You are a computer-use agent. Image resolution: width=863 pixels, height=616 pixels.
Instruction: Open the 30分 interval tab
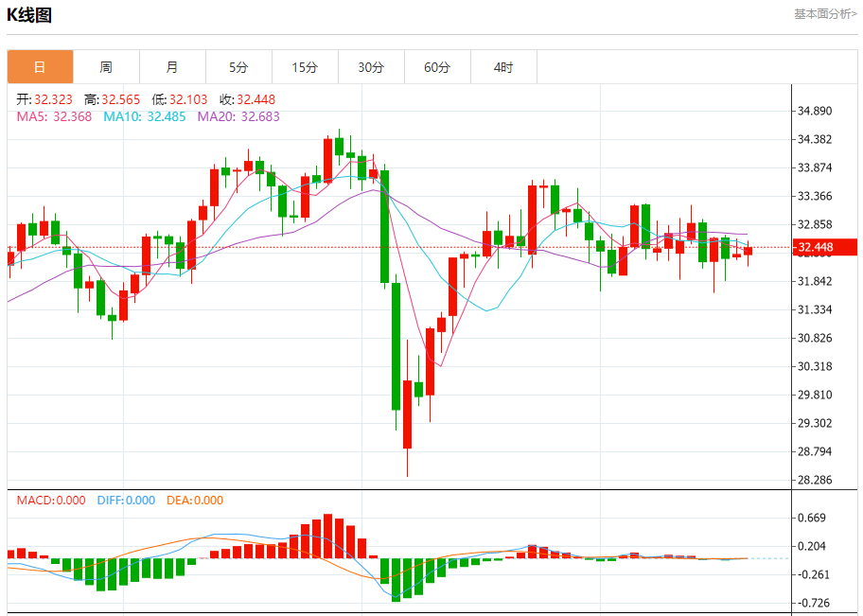(x=371, y=67)
